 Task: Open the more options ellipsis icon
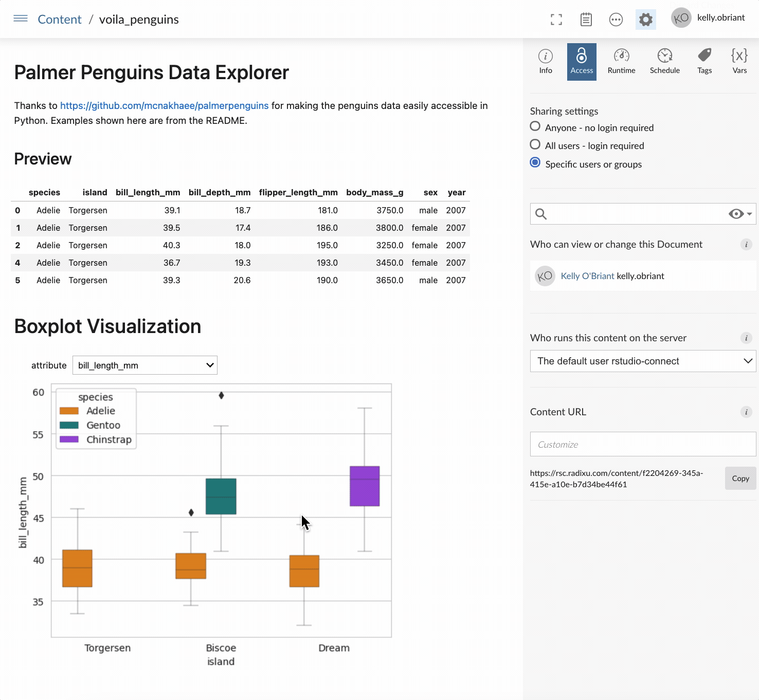pos(616,20)
